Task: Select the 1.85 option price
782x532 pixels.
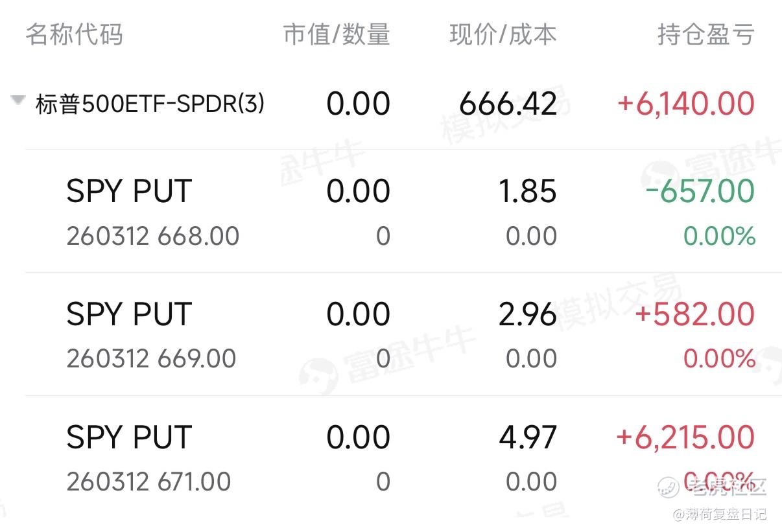Action: (528, 191)
